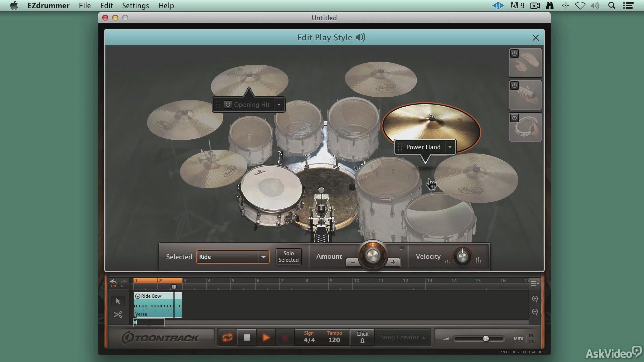Screen dimensions: 644x362
Task: Close the Edit Play Style panel
Action: (536, 38)
